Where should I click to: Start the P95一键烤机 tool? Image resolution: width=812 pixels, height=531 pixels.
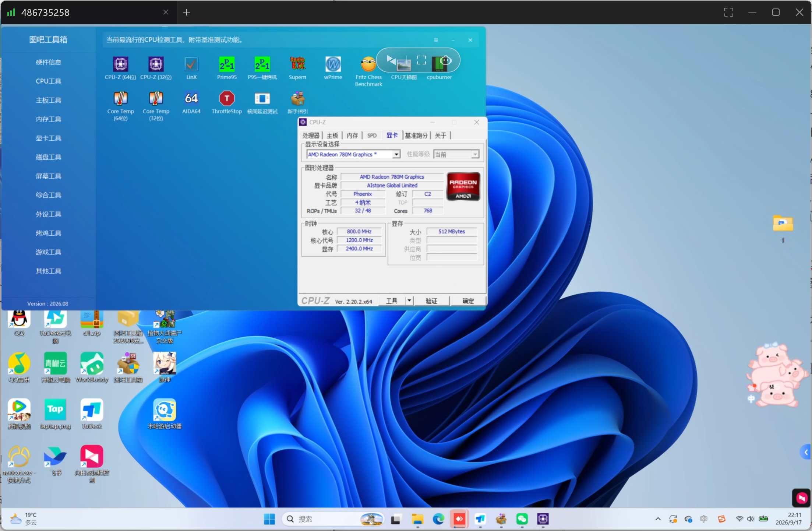[262, 68]
